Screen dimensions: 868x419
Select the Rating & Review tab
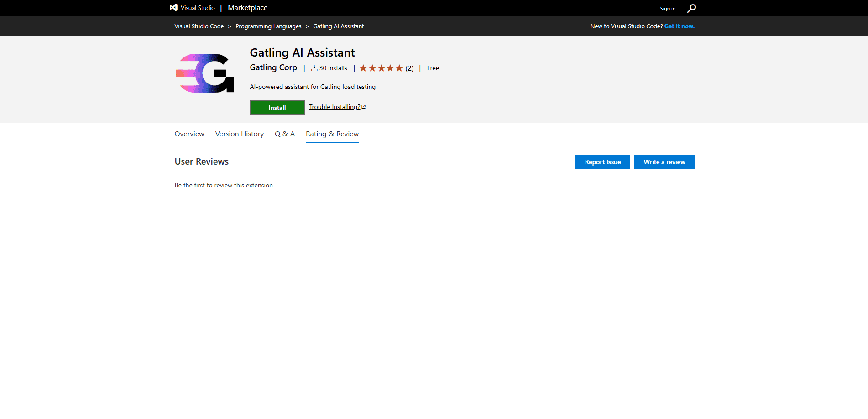332,134
